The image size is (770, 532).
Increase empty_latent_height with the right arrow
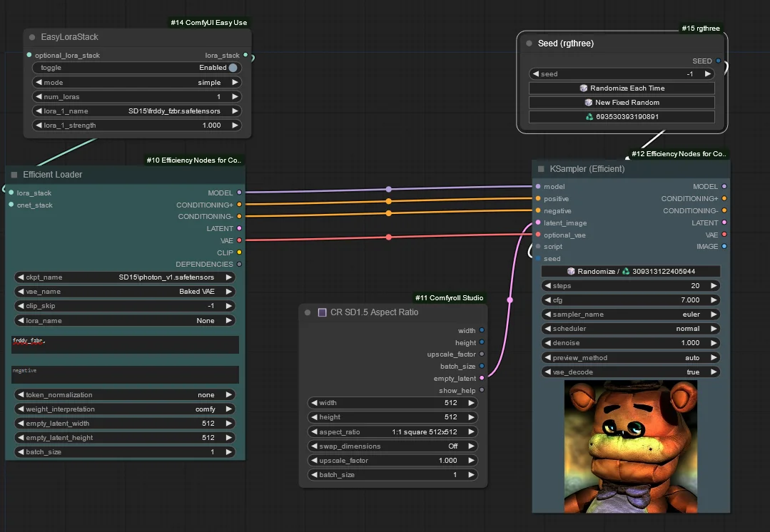[228, 437]
